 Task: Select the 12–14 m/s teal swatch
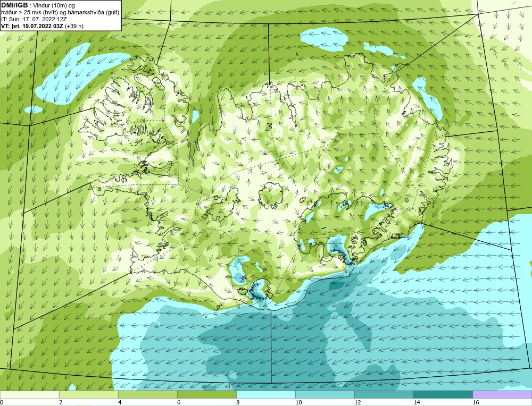coord(384,394)
